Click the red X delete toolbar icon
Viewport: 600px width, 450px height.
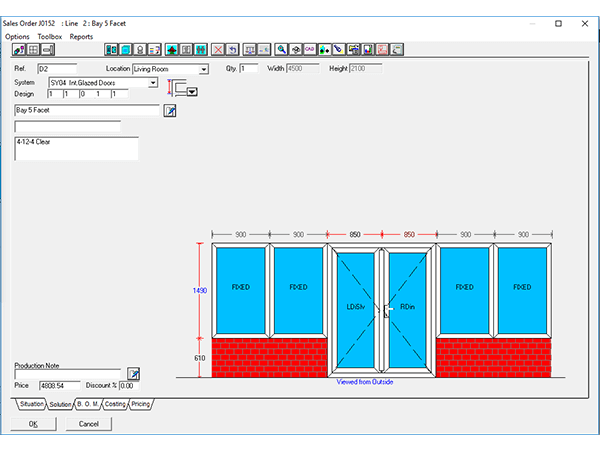tap(218, 48)
